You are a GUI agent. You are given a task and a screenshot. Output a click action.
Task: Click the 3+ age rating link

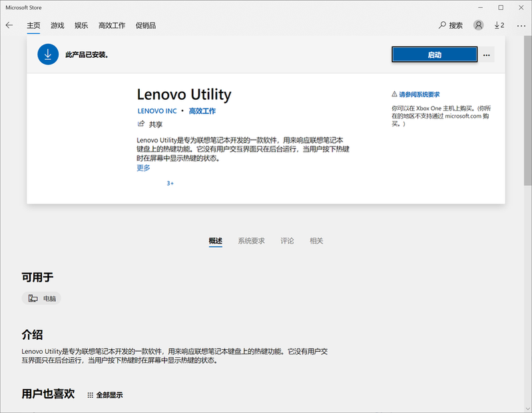[170, 183]
